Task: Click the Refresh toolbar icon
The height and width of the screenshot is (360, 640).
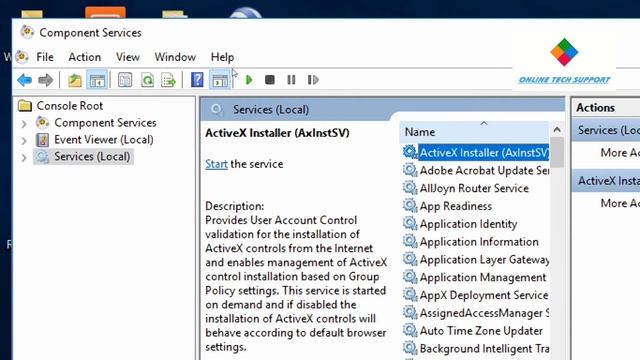Action: click(x=147, y=80)
